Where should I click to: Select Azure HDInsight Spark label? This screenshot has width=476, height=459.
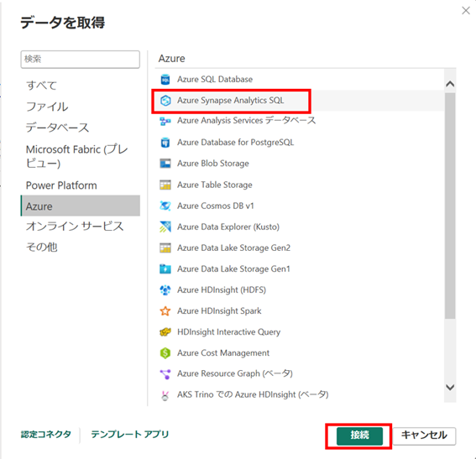pos(219,311)
